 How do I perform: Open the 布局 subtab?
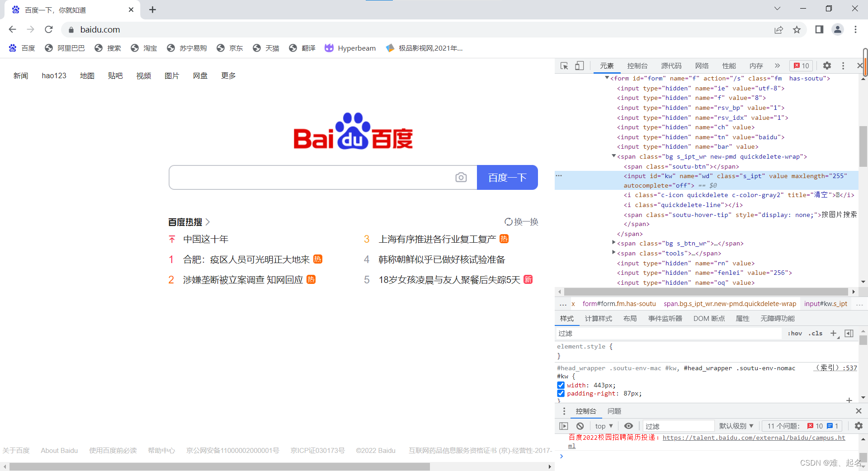(630, 319)
